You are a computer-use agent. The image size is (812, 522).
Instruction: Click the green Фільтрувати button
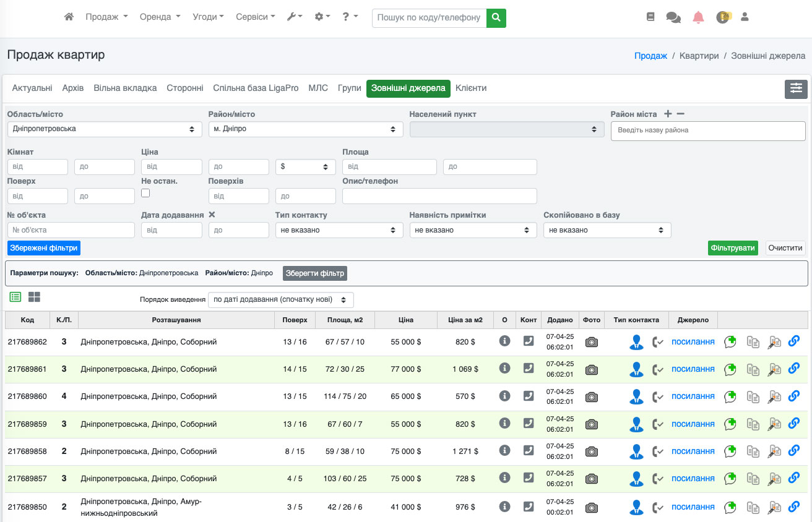click(x=733, y=248)
